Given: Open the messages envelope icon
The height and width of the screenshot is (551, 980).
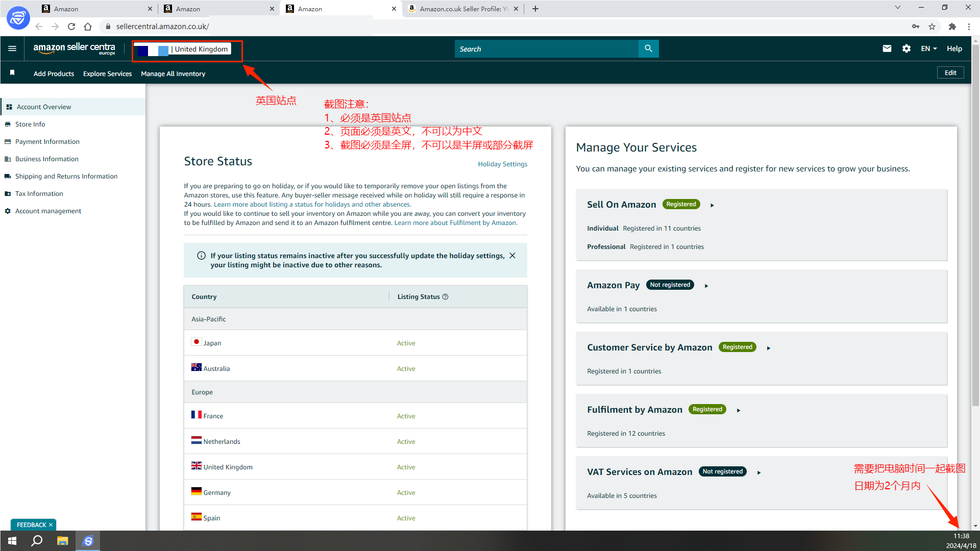Looking at the screenshot, I should [x=887, y=48].
